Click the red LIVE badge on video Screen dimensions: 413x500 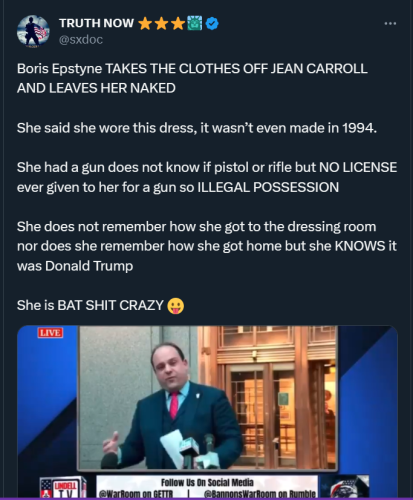(50, 333)
